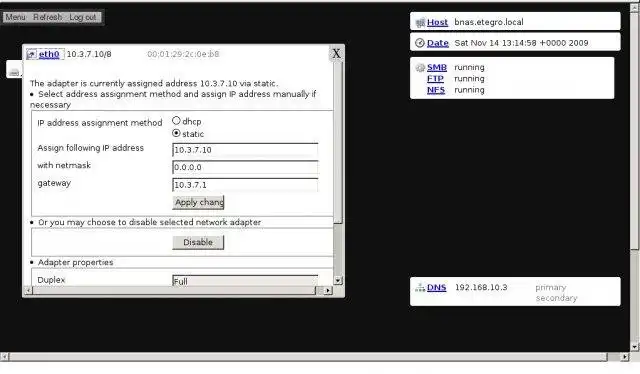Click dialog horizontal scrollbar left arrow
The image size is (640, 374).
click(x=28, y=291)
